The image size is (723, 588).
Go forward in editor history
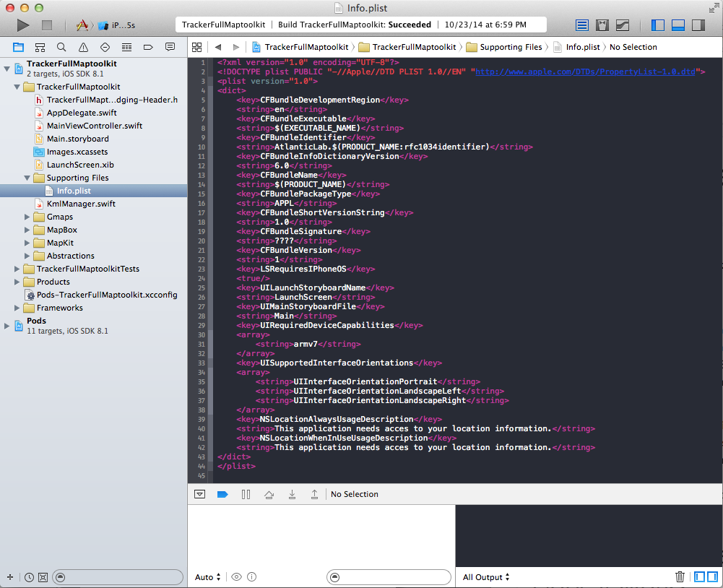236,47
